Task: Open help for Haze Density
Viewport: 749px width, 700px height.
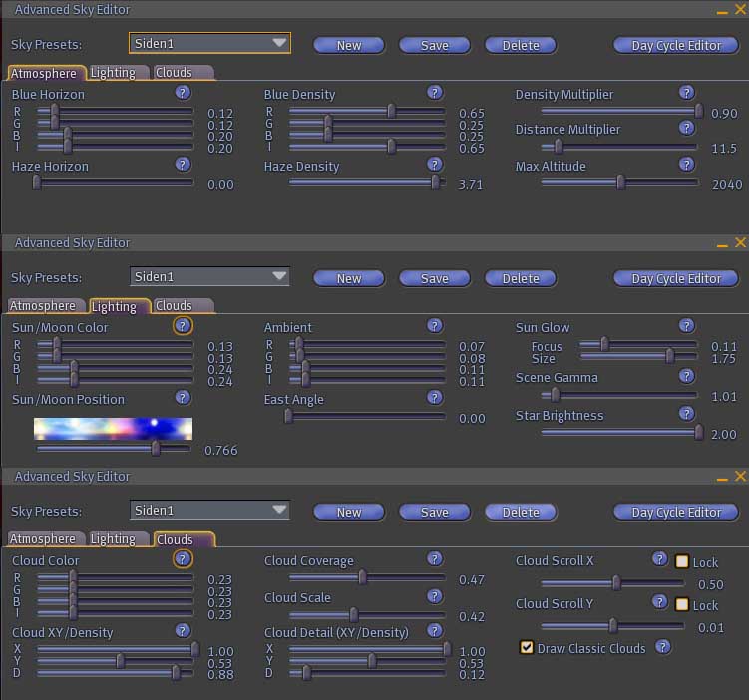Action: pos(434,165)
